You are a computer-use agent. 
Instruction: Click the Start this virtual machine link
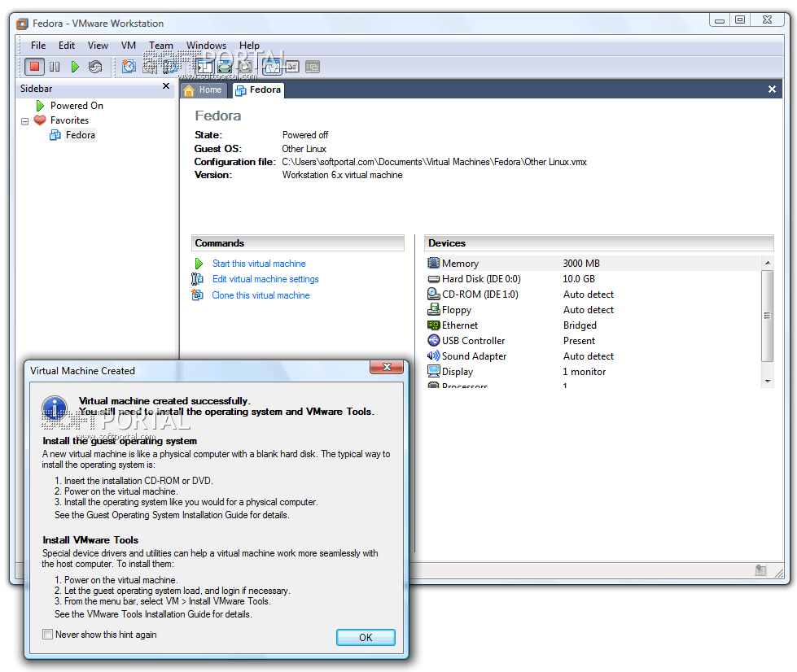[259, 264]
